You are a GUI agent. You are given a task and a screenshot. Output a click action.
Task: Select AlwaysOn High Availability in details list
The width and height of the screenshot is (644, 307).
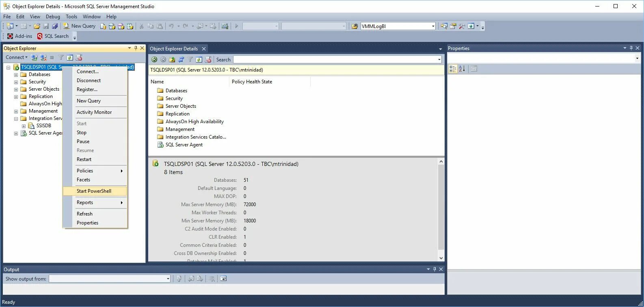click(x=190, y=122)
